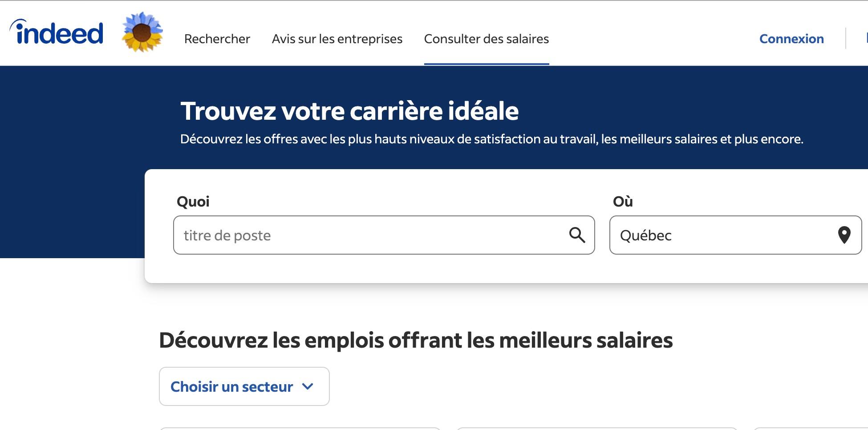Viewport: 868px width, 430px height.
Task: Click the magnifying glass in the Quoi field
Action: click(577, 235)
